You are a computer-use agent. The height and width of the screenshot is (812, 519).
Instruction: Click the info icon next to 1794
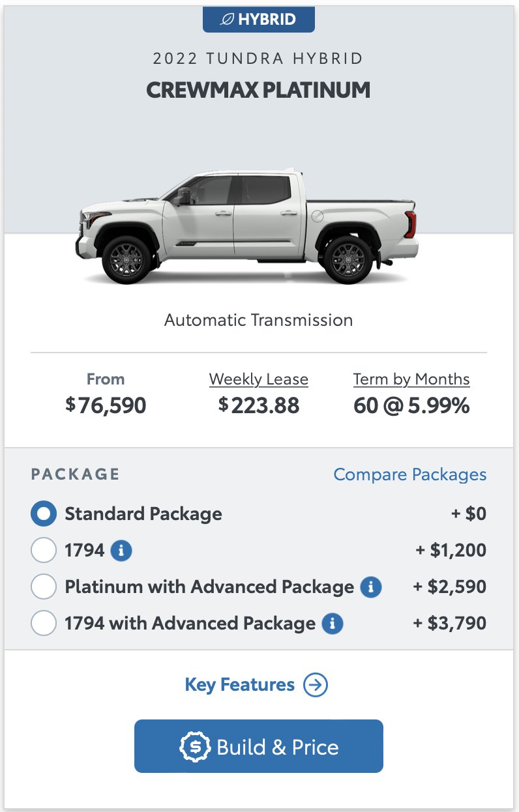[x=121, y=551]
